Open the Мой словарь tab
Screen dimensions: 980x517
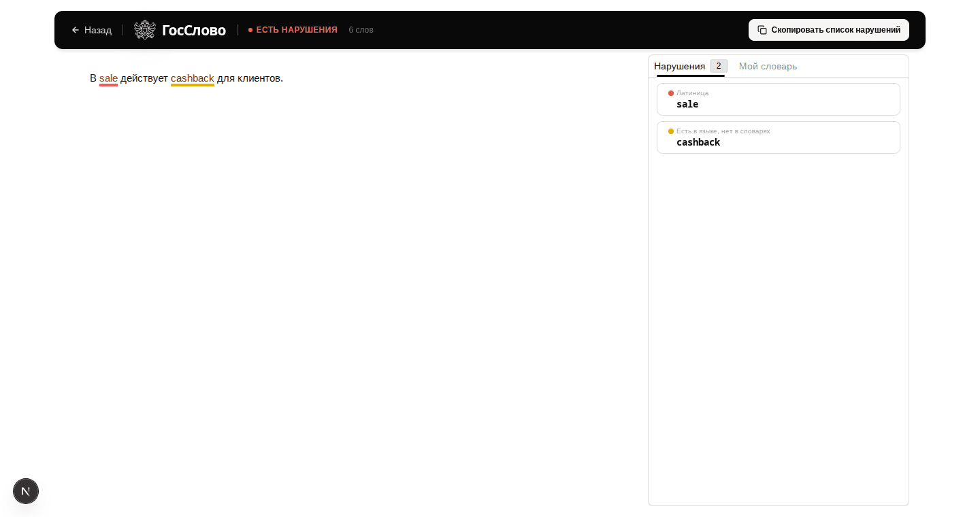click(768, 66)
